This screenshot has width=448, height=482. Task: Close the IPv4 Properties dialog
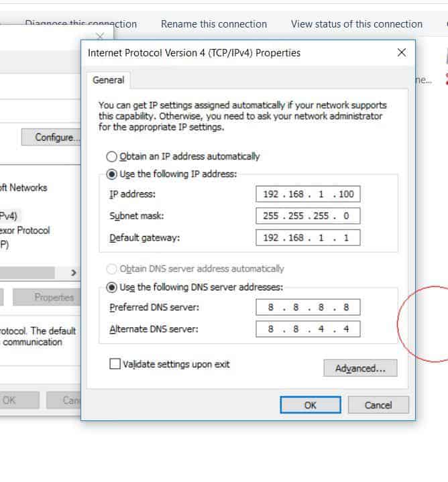(402, 52)
